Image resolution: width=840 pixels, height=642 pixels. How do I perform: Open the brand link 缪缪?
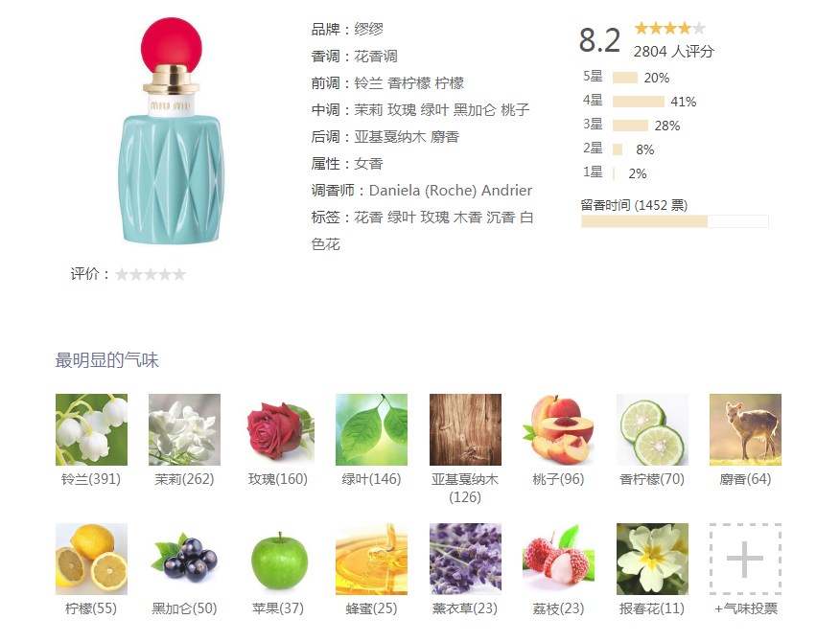click(x=368, y=29)
